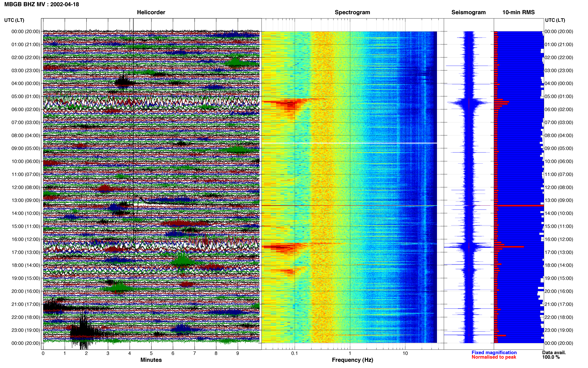This screenshot has width=588, height=368.
Task: Click the left '17:00 (13:00)' time label
Action: pos(26,252)
